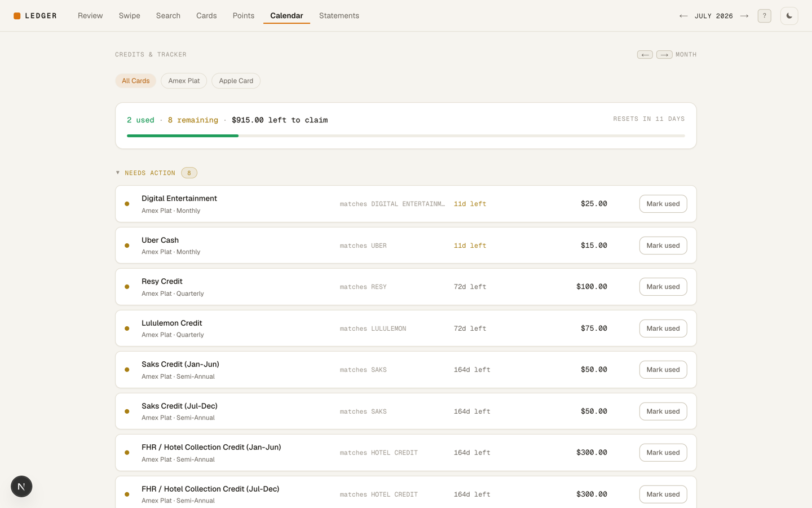Click the '2 used' summary text
Screen dimensions: 812x508
click(140, 120)
